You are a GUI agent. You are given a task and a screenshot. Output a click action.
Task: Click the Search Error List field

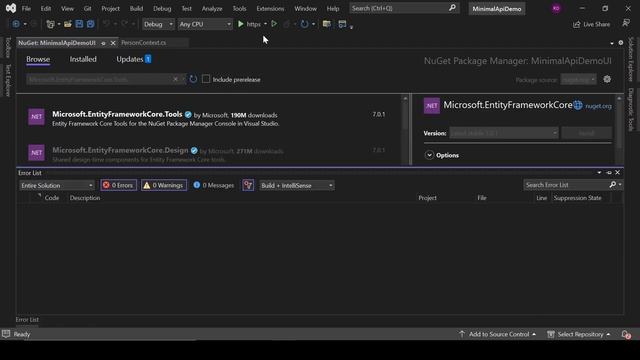click(x=565, y=185)
